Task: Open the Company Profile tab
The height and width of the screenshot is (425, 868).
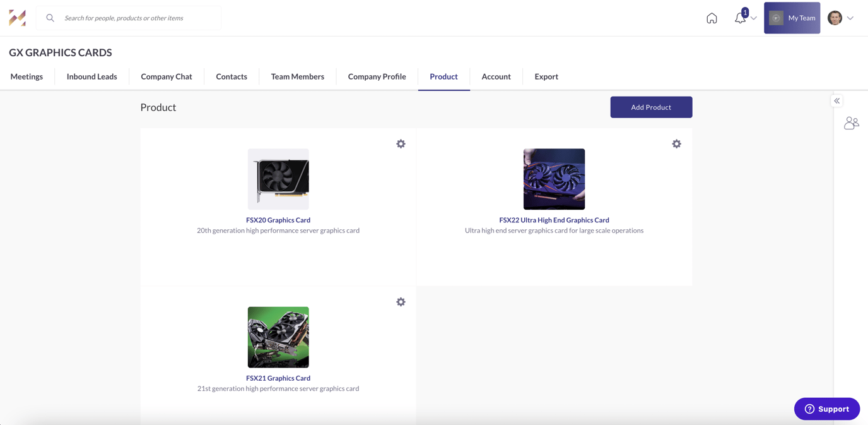Action: (x=377, y=76)
